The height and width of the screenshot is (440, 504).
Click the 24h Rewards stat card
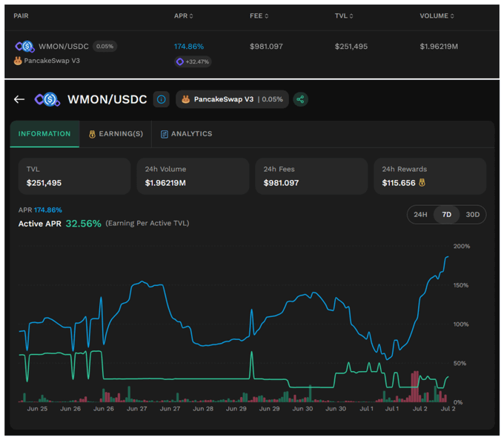pyautogui.click(x=430, y=176)
